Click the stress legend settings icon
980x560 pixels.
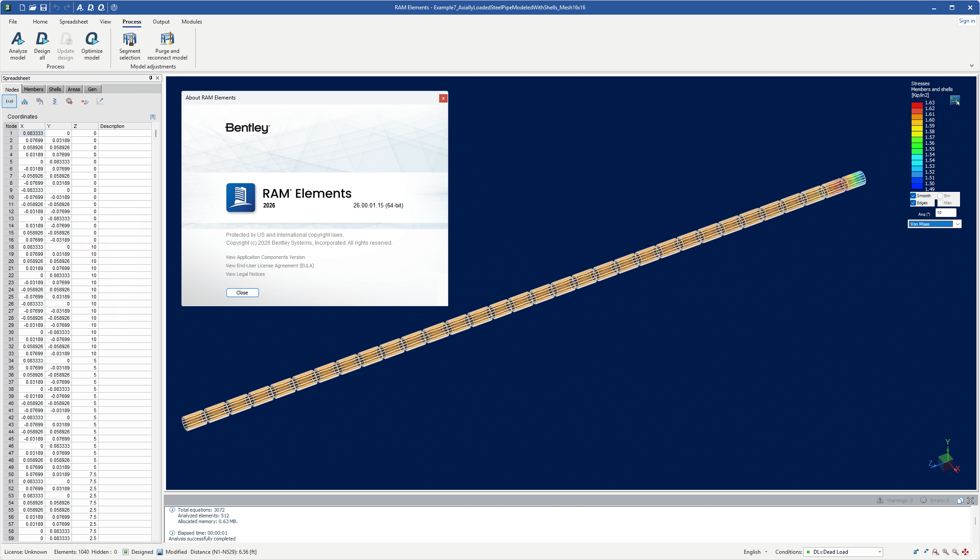[x=955, y=101]
